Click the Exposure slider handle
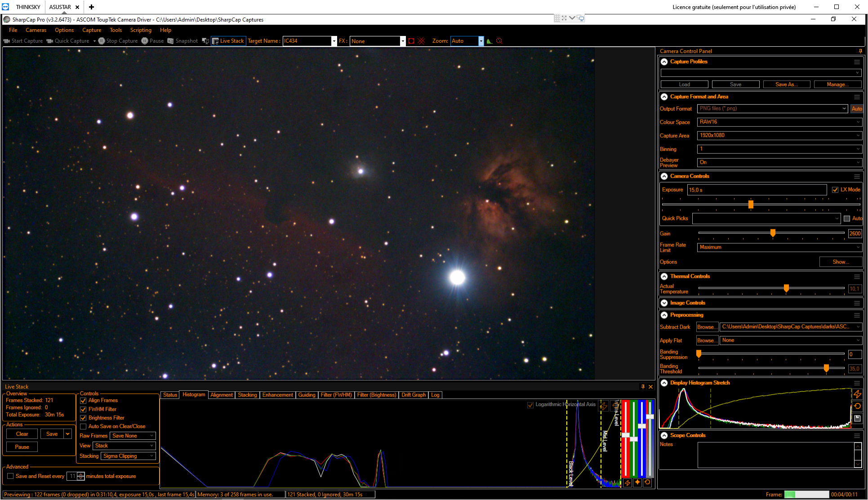Screen dimensions: 868x500 tap(751, 205)
